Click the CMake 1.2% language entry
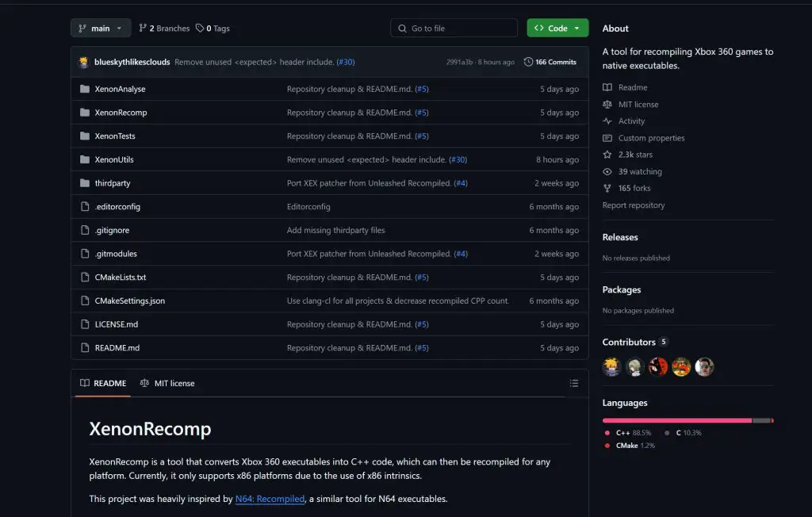Screen dimensions: 812x517 [x=630, y=446]
